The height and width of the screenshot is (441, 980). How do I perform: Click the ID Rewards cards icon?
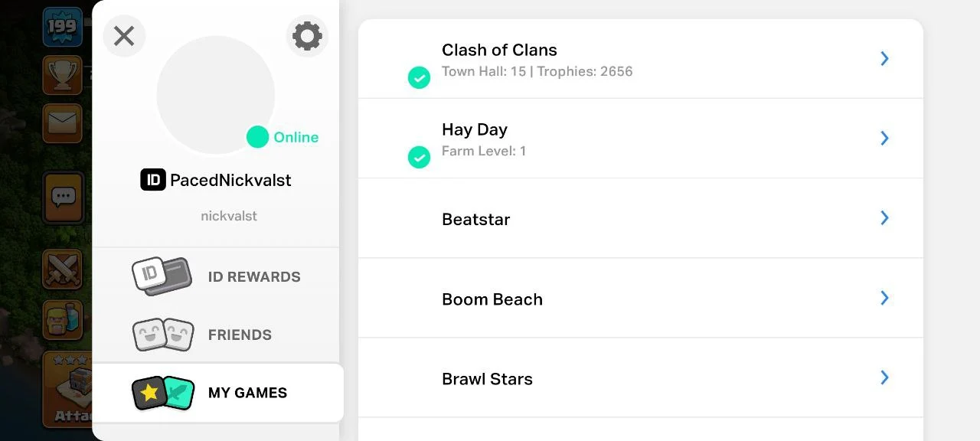[162, 276]
